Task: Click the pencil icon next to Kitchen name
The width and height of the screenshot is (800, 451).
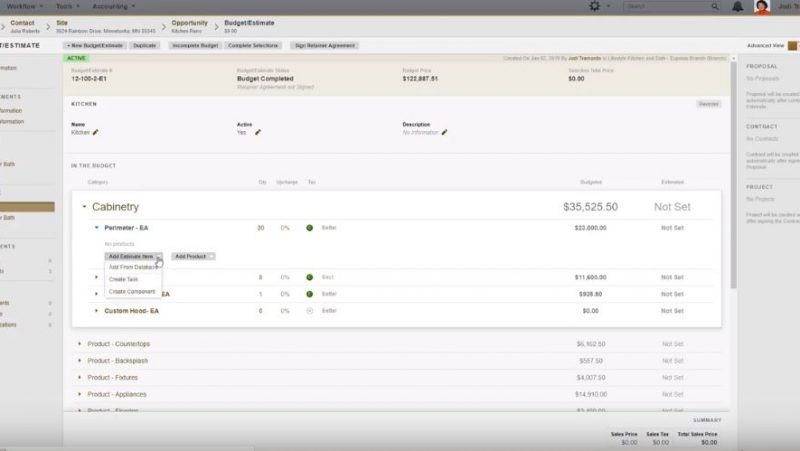Action: click(x=96, y=132)
